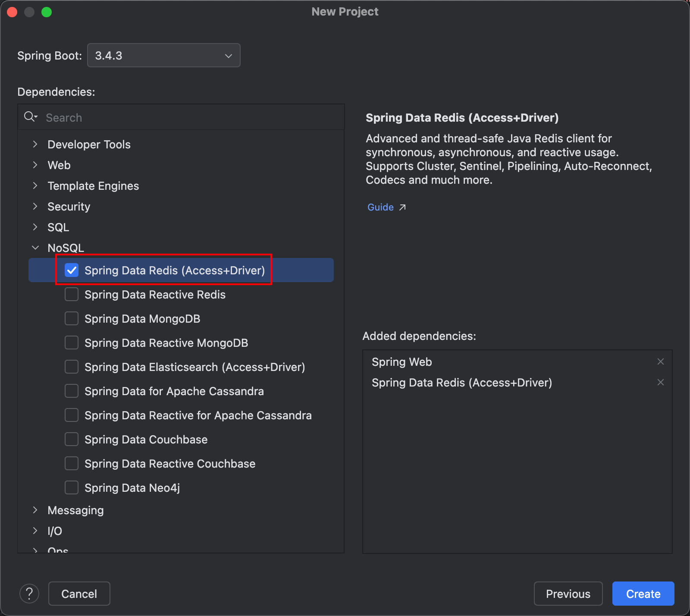Check Spring Data Reactive Couchbase

[72, 464]
